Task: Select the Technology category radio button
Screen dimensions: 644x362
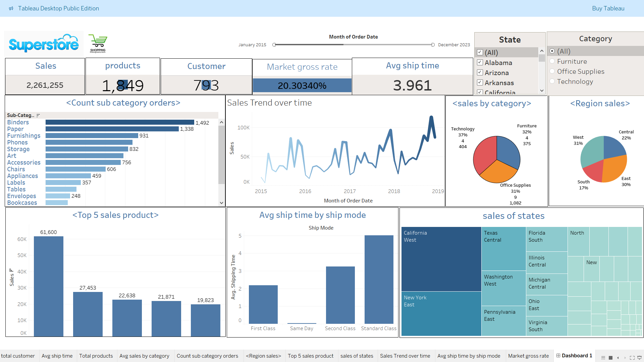Action: click(x=552, y=81)
